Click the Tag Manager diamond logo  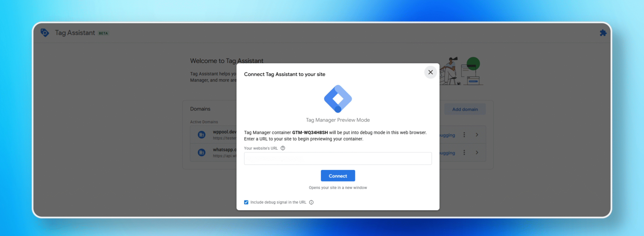tap(338, 99)
